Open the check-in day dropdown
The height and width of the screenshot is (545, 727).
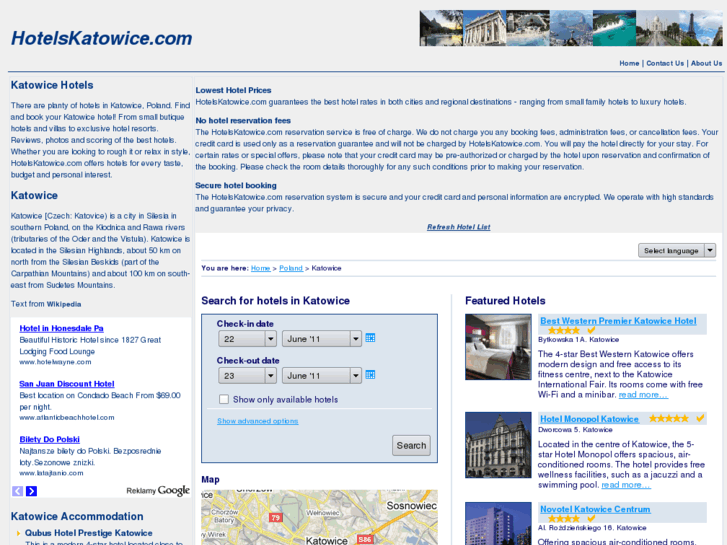[x=248, y=339]
